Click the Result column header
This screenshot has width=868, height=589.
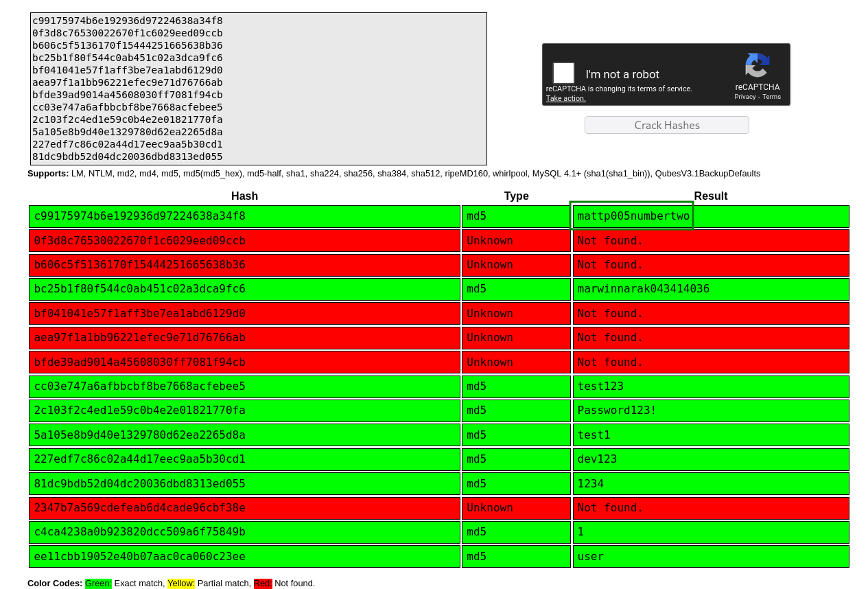(x=710, y=196)
